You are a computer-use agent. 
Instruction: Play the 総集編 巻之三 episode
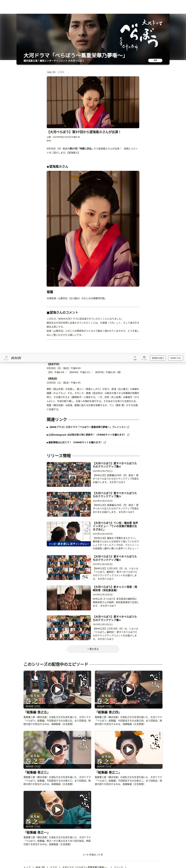tap(57, 749)
